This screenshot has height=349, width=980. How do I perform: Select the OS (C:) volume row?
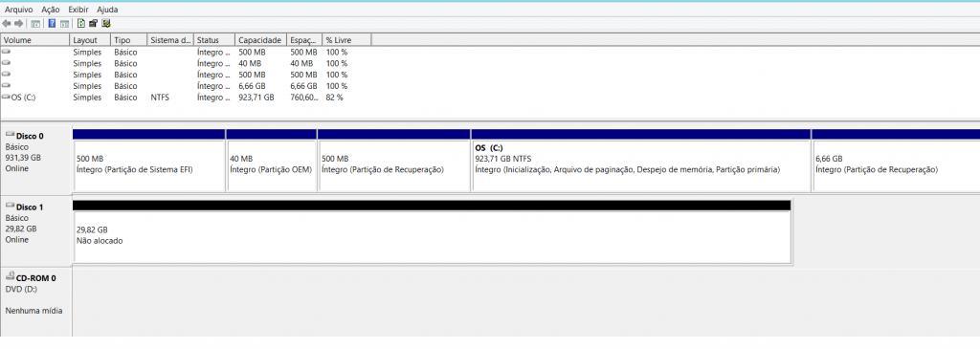point(175,98)
